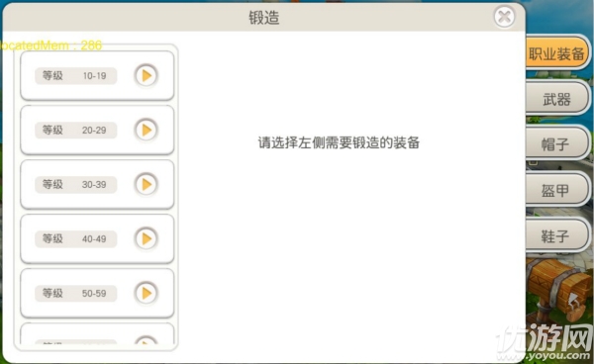Expand level 50-59 with its arrow icon
Viewport: 594px width, 364px height.
(x=146, y=293)
